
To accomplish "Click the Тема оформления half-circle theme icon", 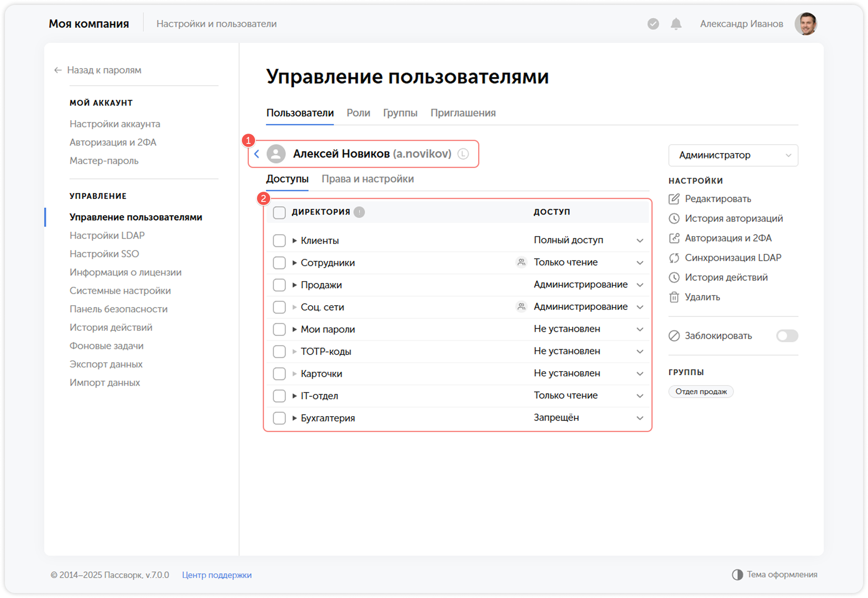I will coord(737,575).
